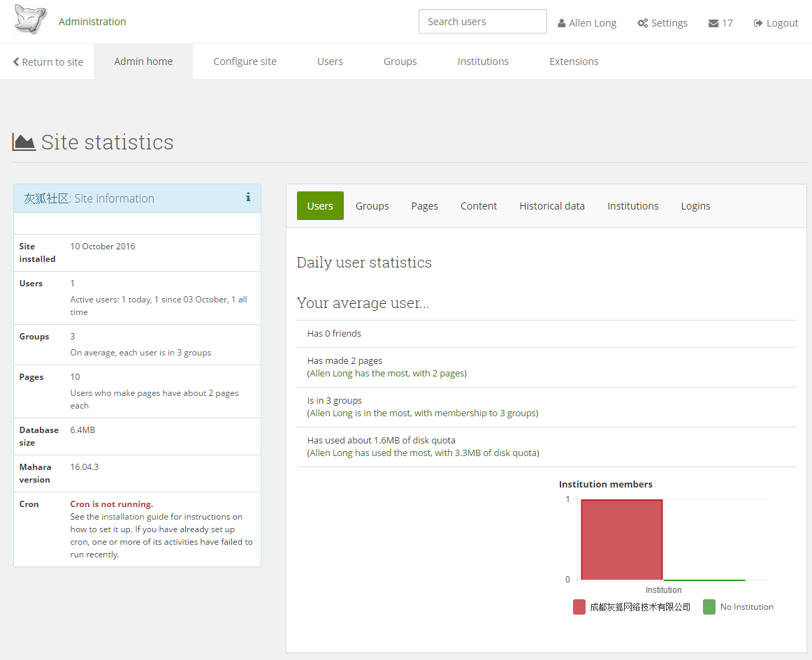
Task: Click the user profile icon beside Allen Long
Action: [x=562, y=23]
